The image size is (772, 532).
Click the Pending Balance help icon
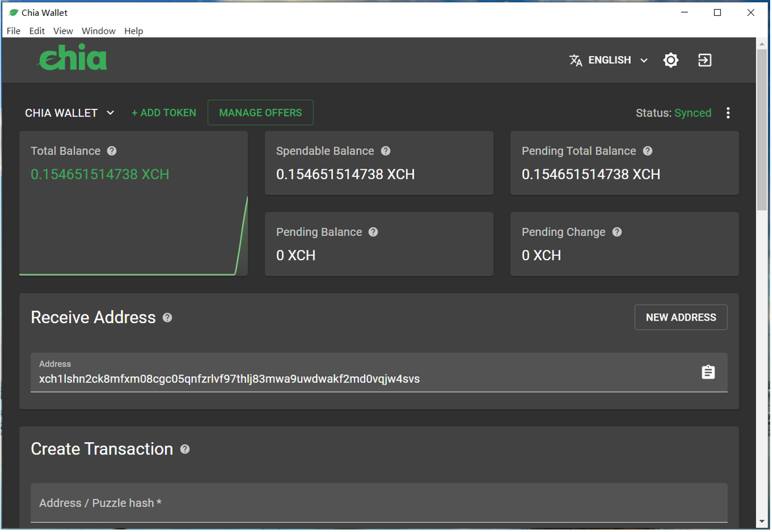[x=373, y=232]
